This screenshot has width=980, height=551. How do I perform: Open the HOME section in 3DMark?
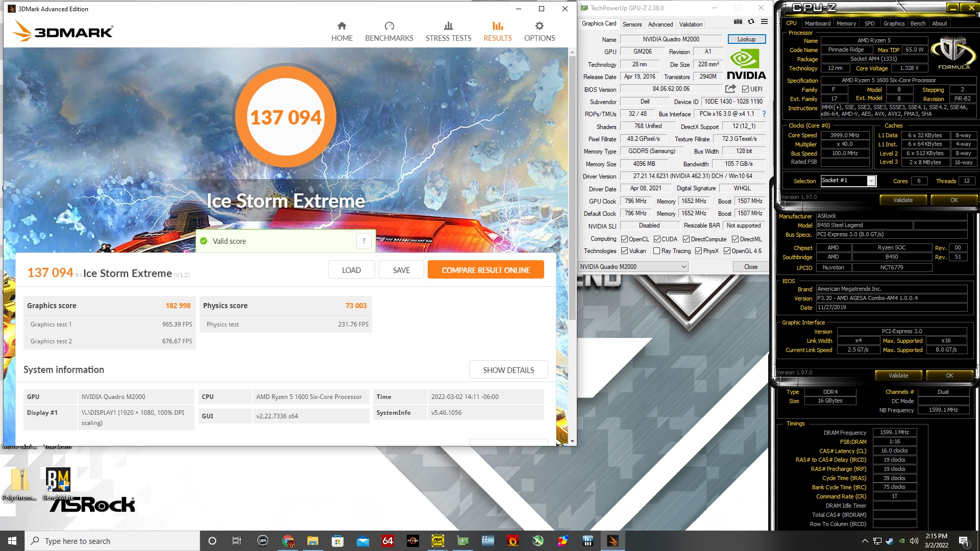(x=342, y=32)
